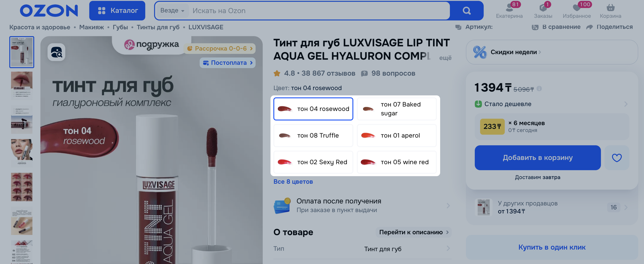
Task: Open the Все 8 цветов link
Action: pos(293,181)
